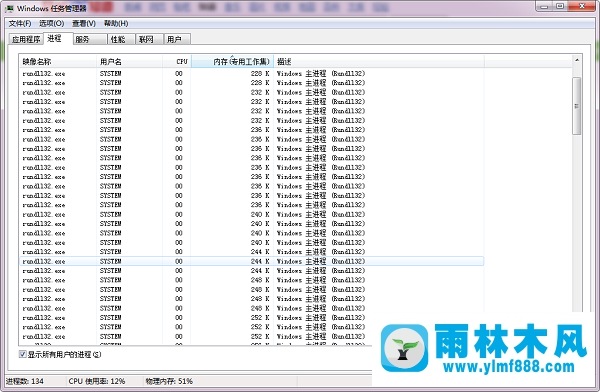Select the 进程 tab
600x392 pixels.
[59, 38]
